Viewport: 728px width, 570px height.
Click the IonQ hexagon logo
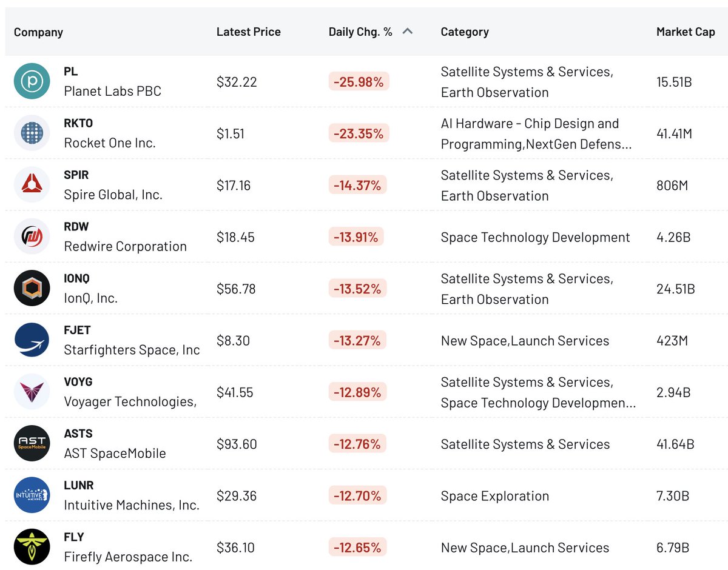coord(32,288)
